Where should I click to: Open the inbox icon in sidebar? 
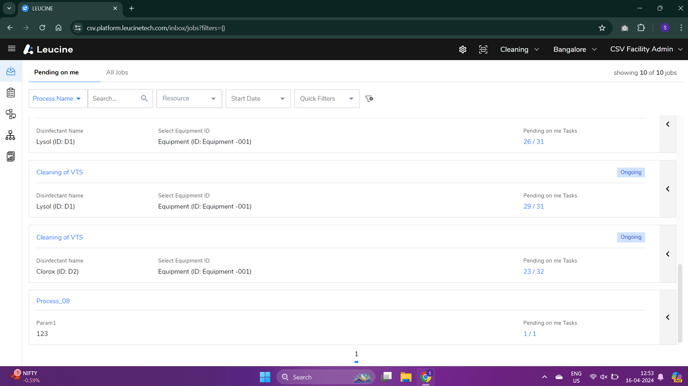click(x=11, y=71)
